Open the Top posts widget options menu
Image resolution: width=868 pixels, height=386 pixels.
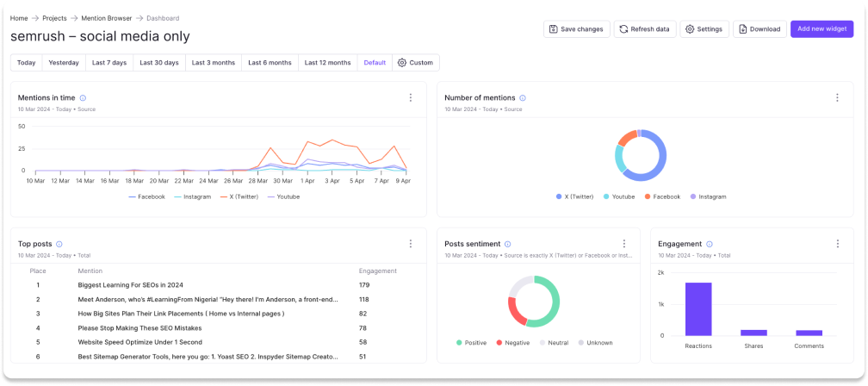tap(410, 244)
